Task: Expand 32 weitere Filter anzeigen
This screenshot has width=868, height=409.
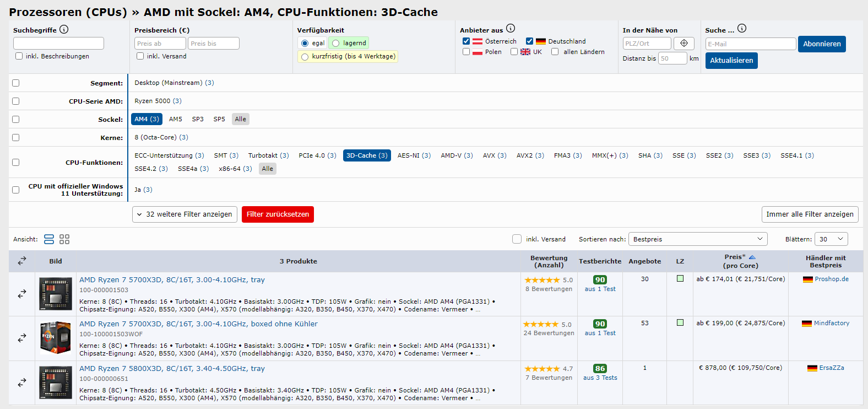Action: click(x=185, y=214)
